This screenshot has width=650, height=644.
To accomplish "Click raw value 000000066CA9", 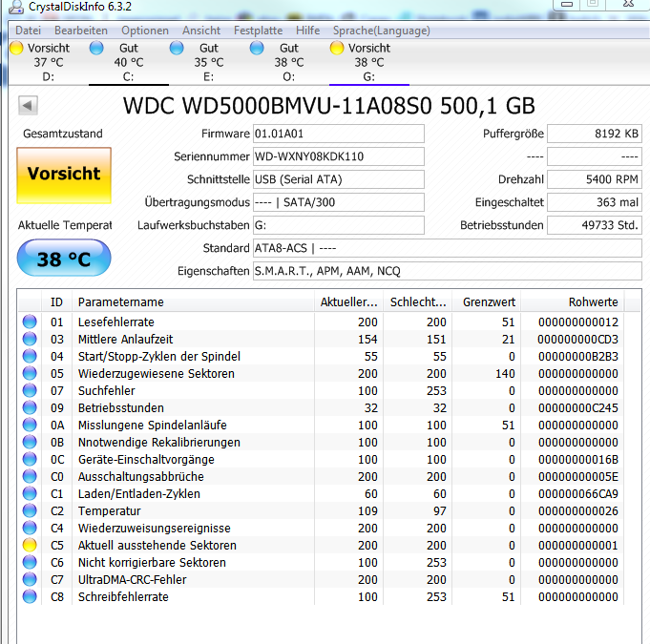I will pyautogui.click(x=578, y=494).
